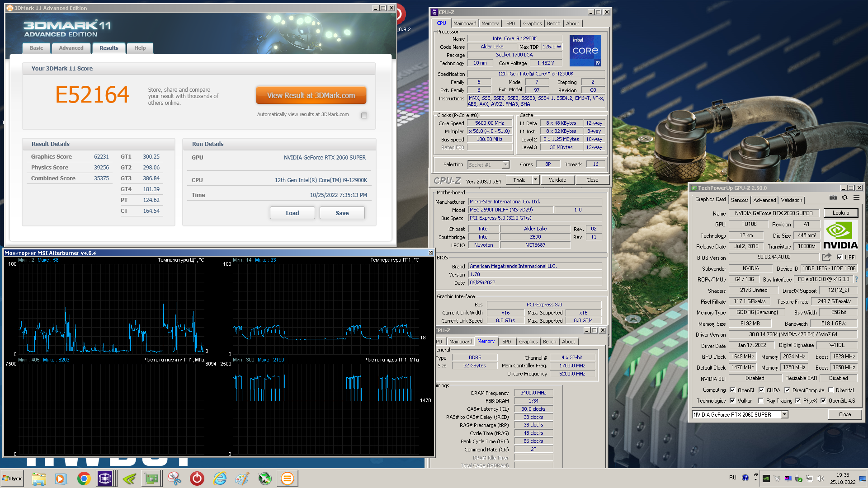
Task: Click the Safely Remove Hardware tray icon
Action: tap(799, 478)
